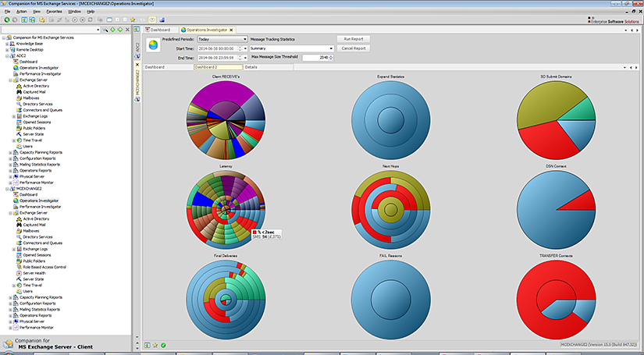Collapse the ADC2 tree node
644x355 pixels.
[x=7, y=56]
